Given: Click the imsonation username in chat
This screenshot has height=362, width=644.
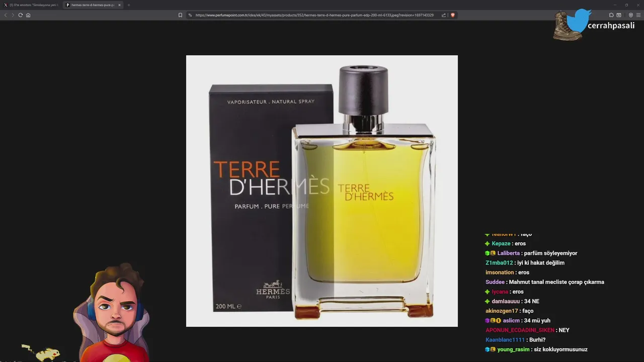Looking at the screenshot, I should [500, 273].
